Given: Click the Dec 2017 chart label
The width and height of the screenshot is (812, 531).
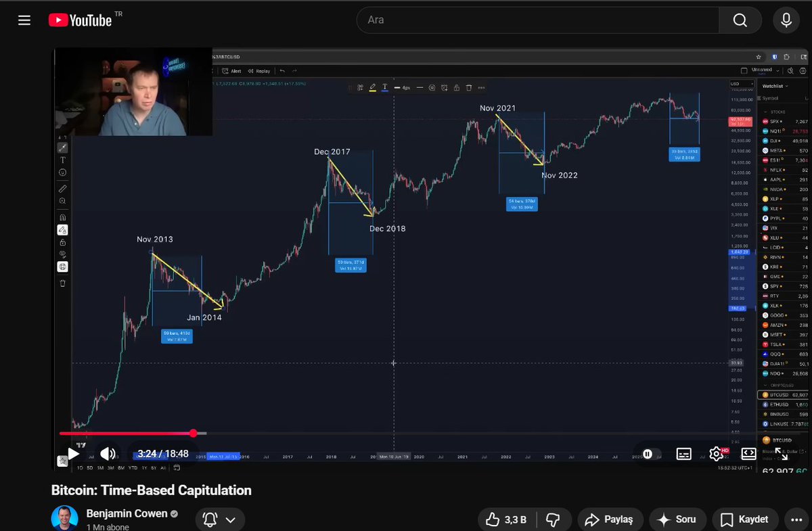Looking at the screenshot, I should (x=332, y=152).
